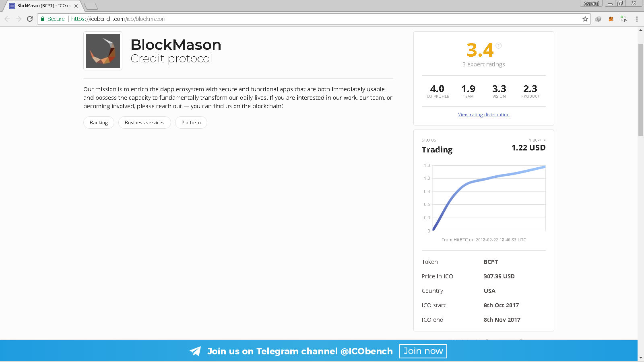This screenshot has height=362, width=644.
Task: Click the 1.22 USD price value
Action: 528,148
